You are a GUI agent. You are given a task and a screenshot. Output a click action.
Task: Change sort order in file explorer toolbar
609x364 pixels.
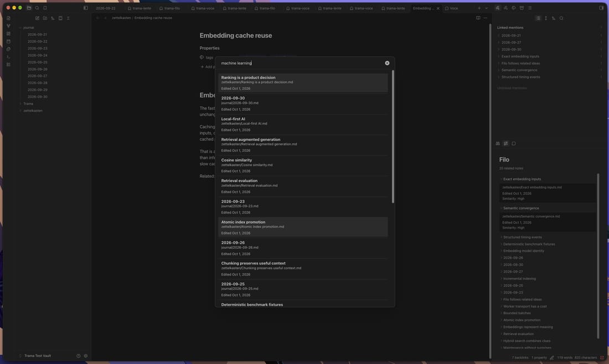tap(53, 18)
